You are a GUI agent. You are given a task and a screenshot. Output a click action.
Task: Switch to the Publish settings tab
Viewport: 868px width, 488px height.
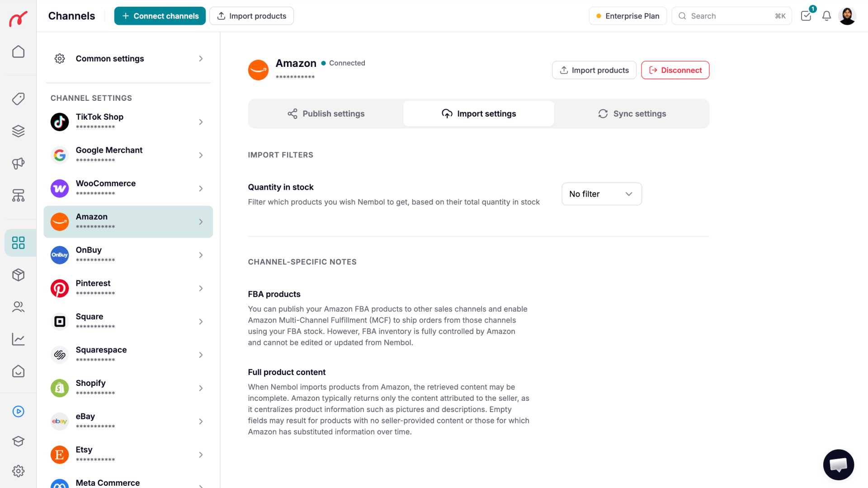tap(326, 114)
